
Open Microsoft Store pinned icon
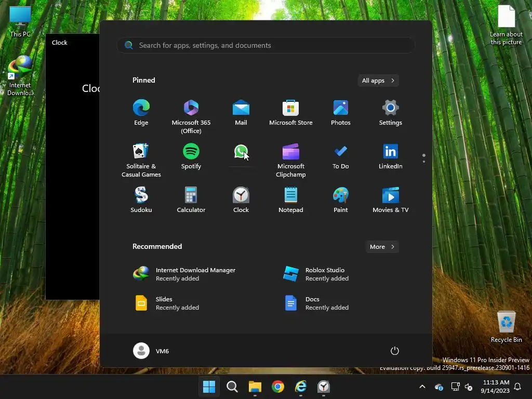[291, 113]
